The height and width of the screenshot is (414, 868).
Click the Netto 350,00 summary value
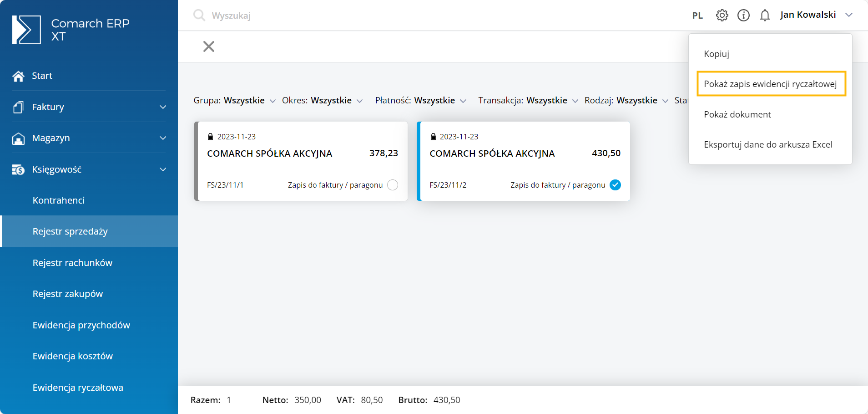pyautogui.click(x=308, y=400)
